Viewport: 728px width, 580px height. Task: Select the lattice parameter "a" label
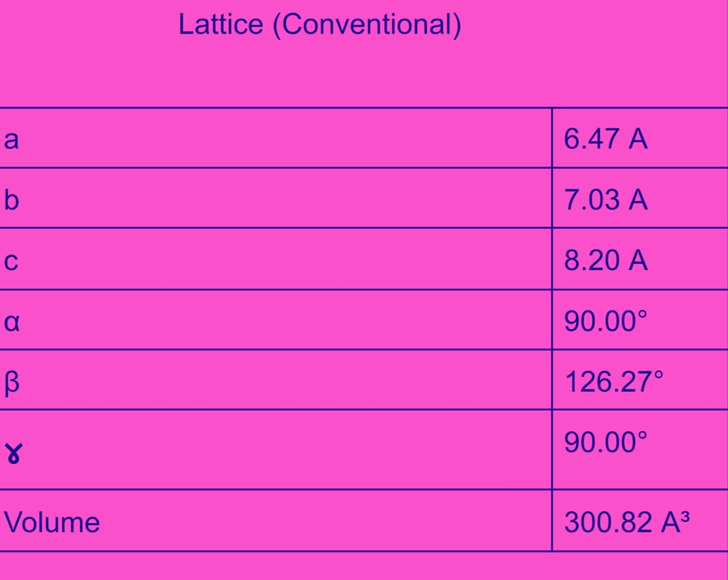11,139
